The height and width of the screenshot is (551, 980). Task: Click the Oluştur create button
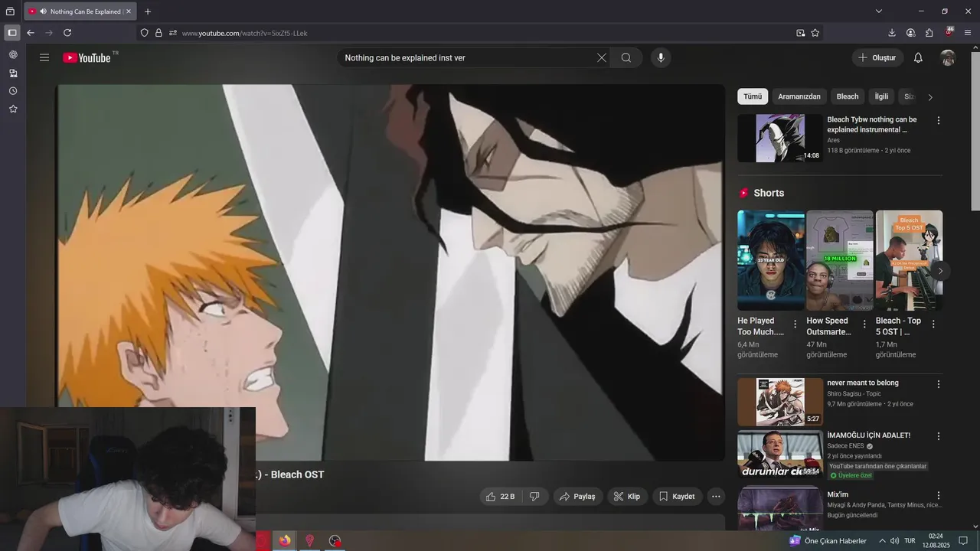pos(877,57)
